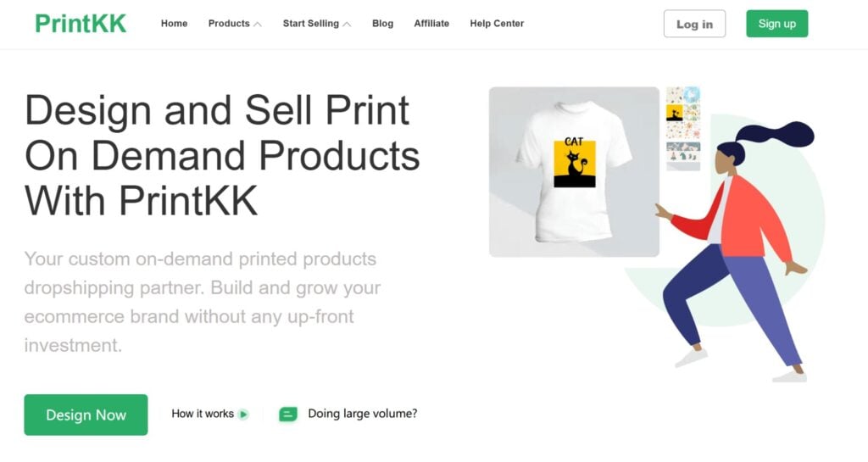Click the chevron next to Products
868x462 pixels.
click(258, 24)
